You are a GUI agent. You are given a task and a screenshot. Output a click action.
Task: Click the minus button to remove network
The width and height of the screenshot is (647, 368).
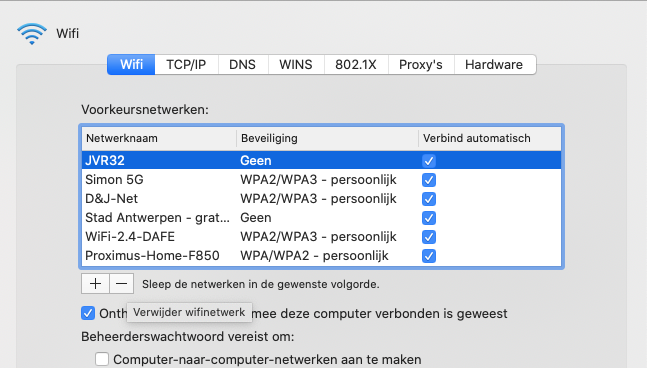[121, 284]
